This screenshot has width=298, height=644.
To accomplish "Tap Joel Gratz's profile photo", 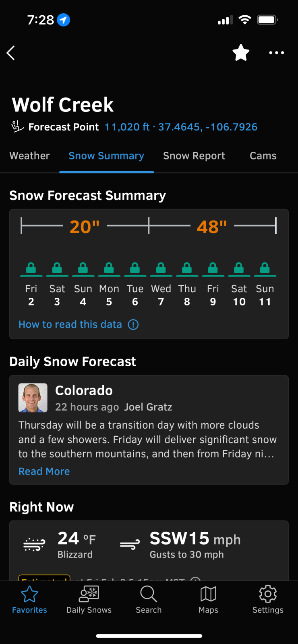I will pos(33,398).
